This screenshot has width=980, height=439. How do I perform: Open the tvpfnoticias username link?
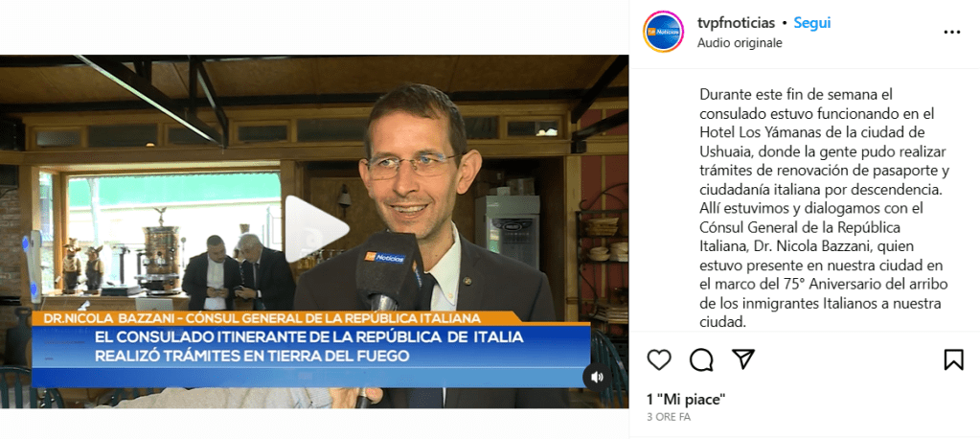pos(737,23)
